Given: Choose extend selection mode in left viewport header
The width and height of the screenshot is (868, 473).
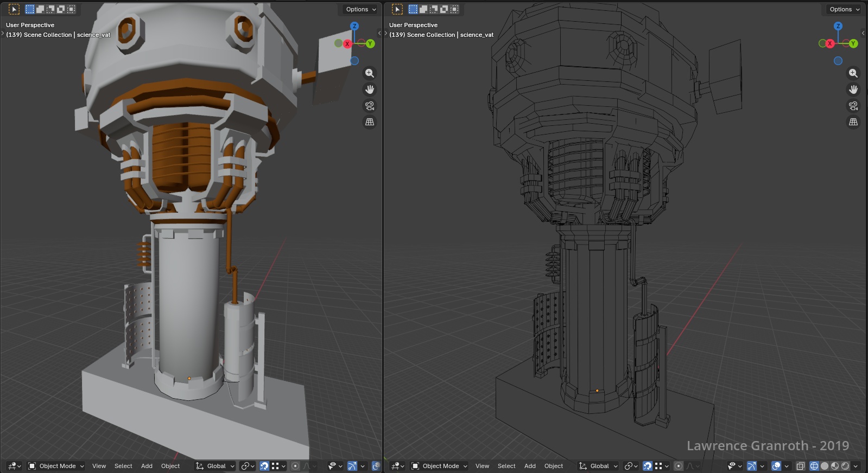Looking at the screenshot, I should (40, 9).
